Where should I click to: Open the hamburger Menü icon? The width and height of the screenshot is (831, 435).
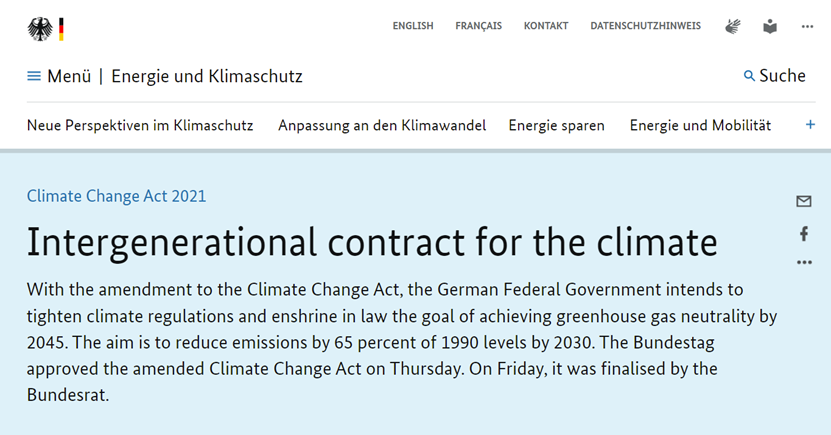[34, 76]
